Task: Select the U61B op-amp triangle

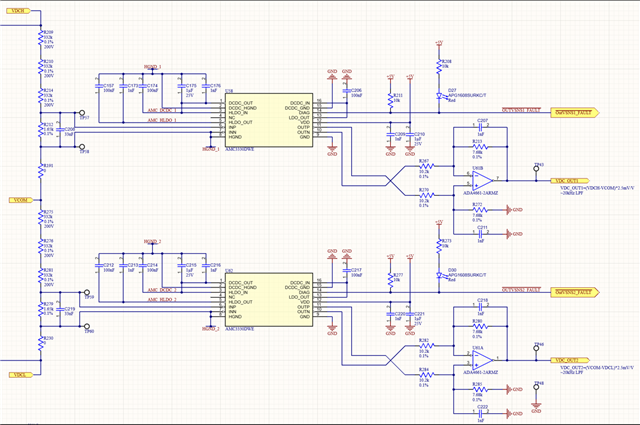Action: coord(482,180)
